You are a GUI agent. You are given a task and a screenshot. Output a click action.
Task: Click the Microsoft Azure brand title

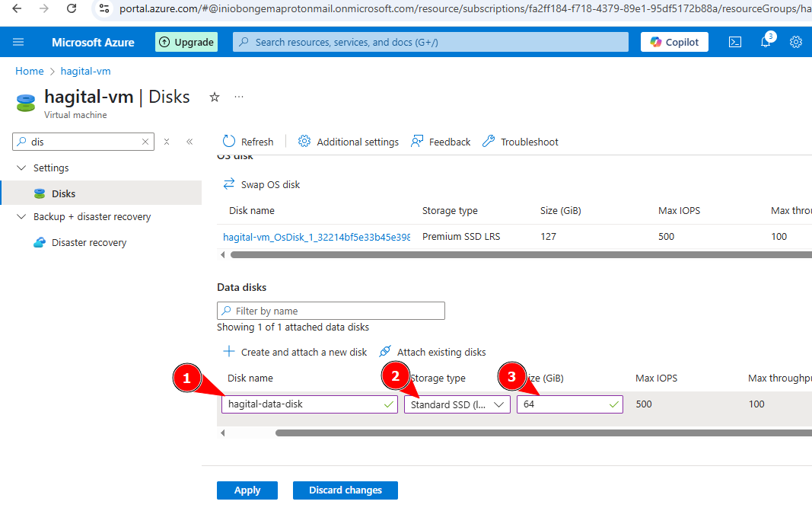(x=93, y=42)
